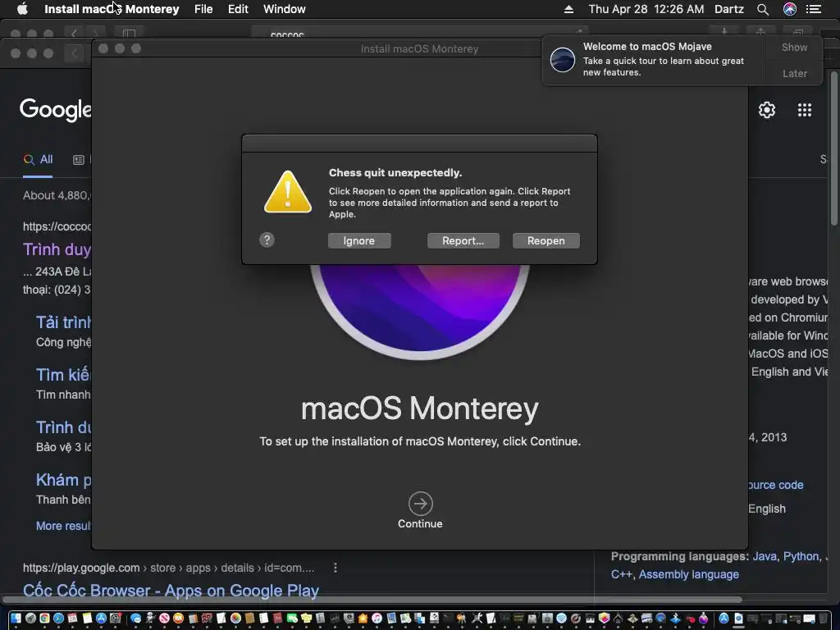Click the Assembly language link
The height and width of the screenshot is (630, 840).
[689, 574]
